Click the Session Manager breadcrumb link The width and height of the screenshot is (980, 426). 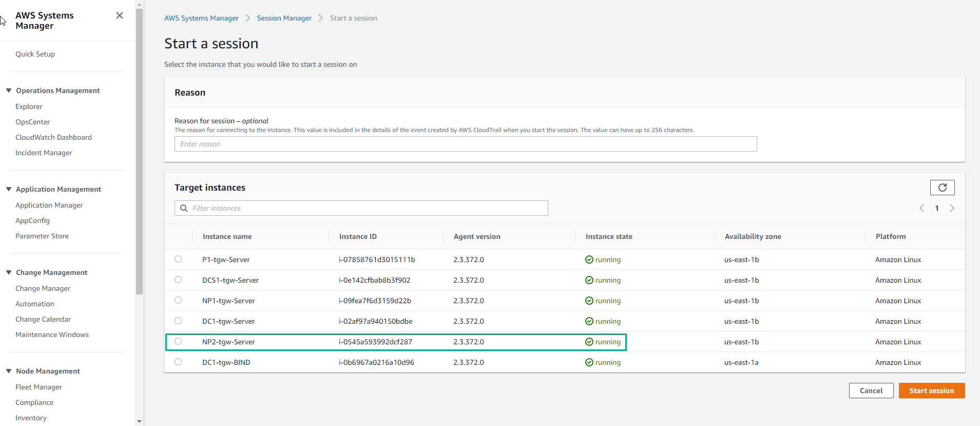pyautogui.click(x=284, y=18)
